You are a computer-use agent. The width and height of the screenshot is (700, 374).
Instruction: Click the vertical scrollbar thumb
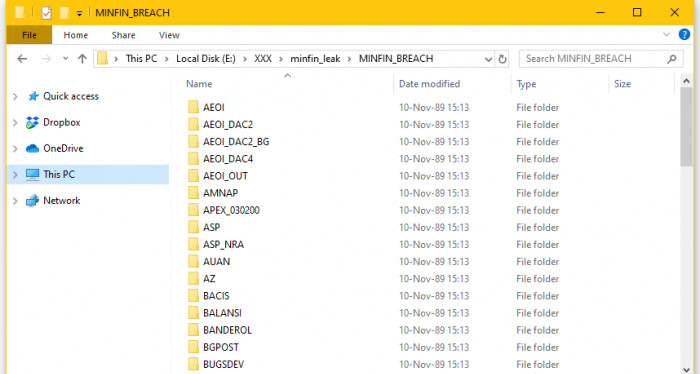click(x=687, y=127)
